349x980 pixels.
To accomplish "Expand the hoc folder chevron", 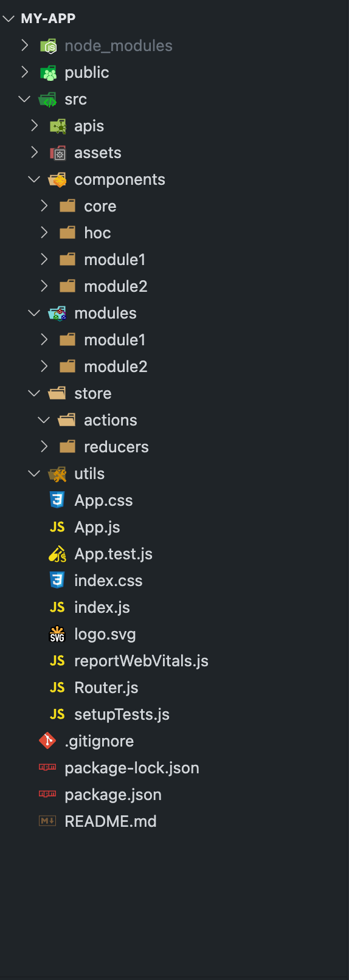I will 44,233.
